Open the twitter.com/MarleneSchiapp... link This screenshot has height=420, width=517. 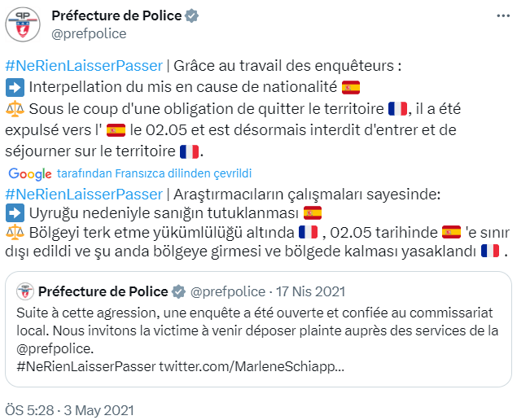pyautogui.click(x=252, y=366)
